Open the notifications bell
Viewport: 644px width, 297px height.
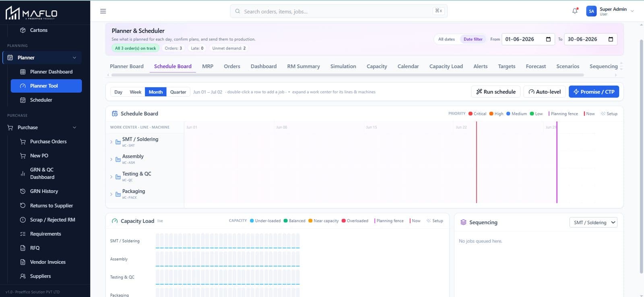(575, 11)
